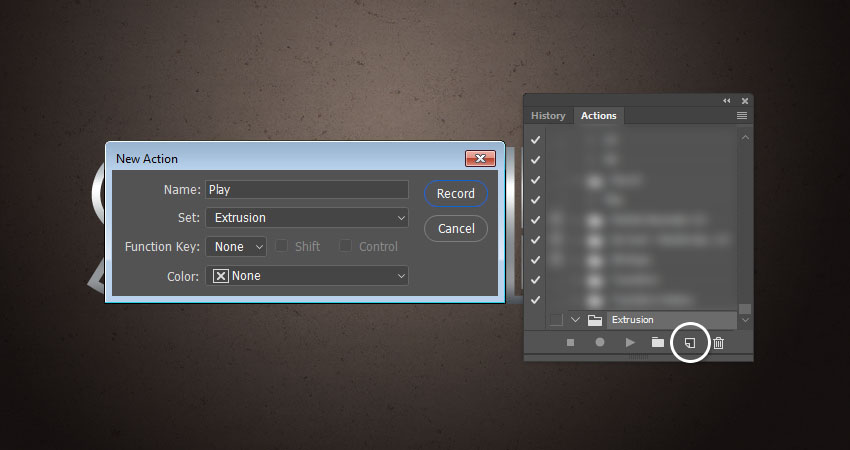Click the Create new action icon
This screenshot has width=850, height=450.
[690, 343]
